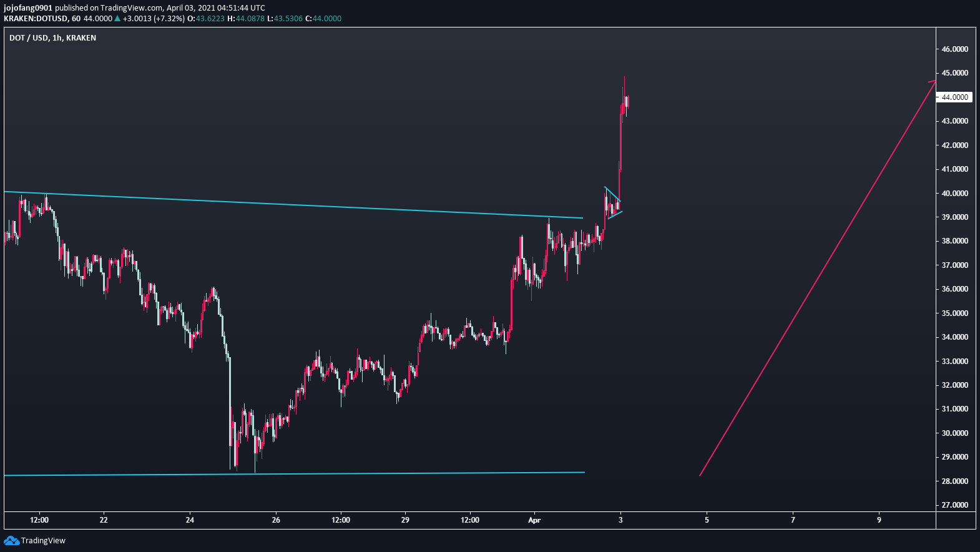Click the 38.0000 price axis label
The width and height of the screenshot is (980, 552).
tap(955, 241)
